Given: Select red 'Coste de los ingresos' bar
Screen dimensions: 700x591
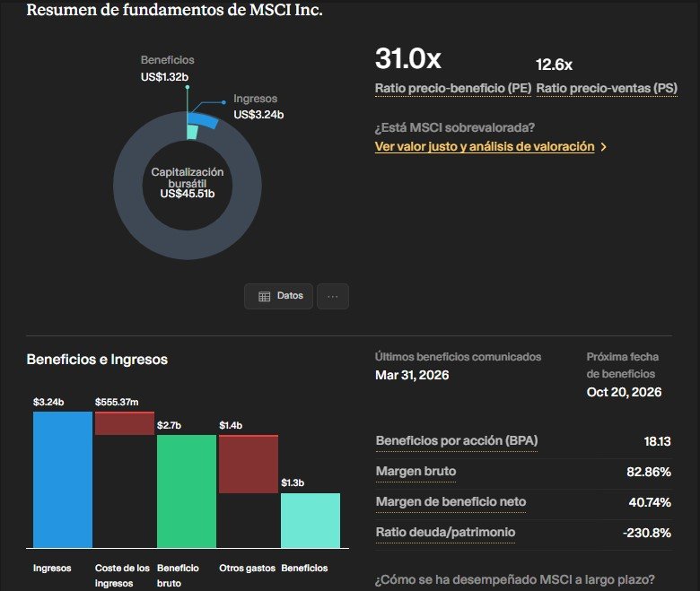Looking at the screenshot, I should [x=125, y=423].
